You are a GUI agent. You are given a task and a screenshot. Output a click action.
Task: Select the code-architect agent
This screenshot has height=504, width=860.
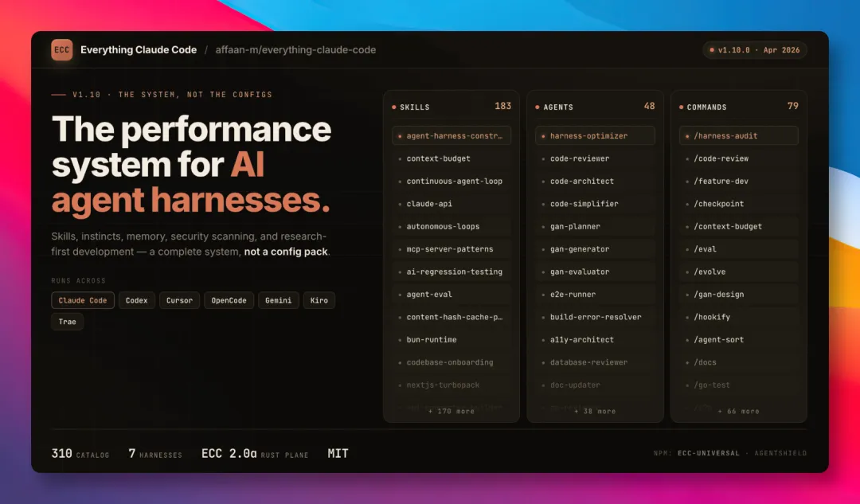click(595, 181)
